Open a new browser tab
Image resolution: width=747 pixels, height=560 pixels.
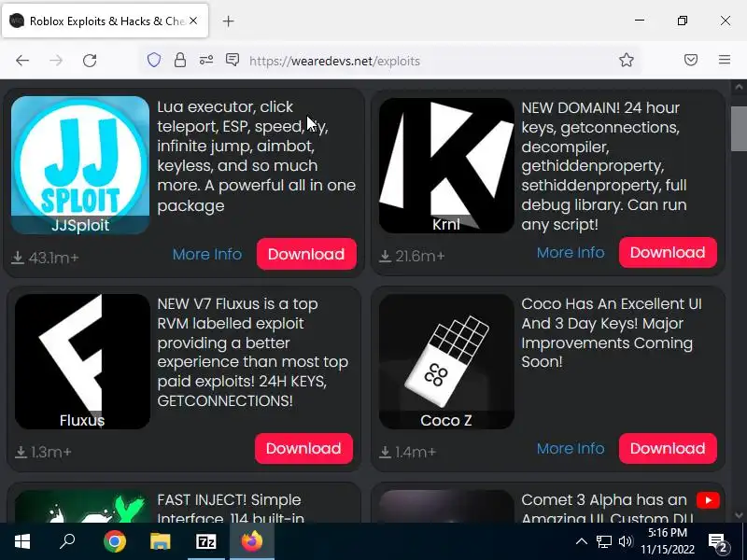tap(228, 21)
